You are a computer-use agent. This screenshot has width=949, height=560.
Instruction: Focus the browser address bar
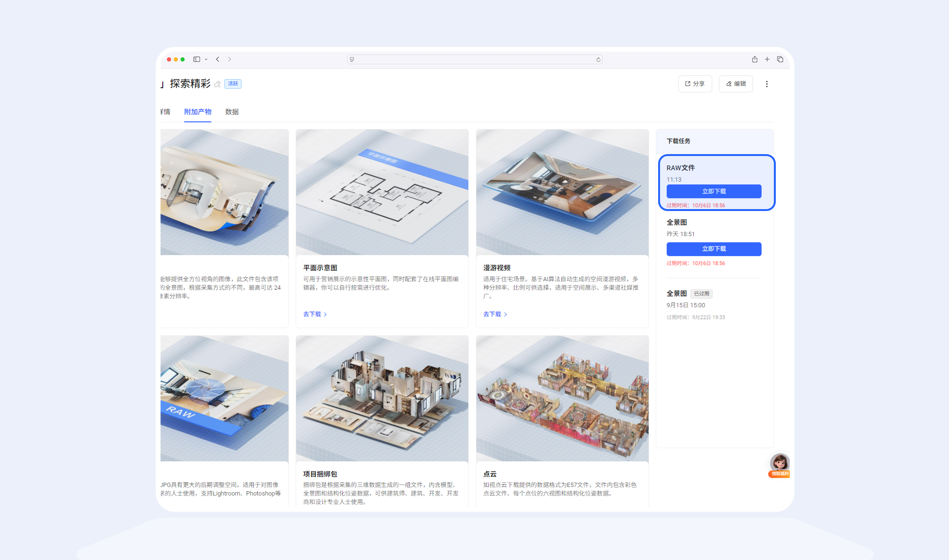pyautogui.click(x=474, y=59)
